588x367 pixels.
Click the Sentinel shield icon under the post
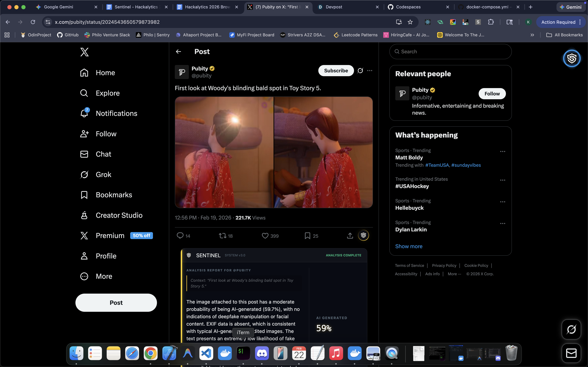pyautogui.click(x=363, y=235)
